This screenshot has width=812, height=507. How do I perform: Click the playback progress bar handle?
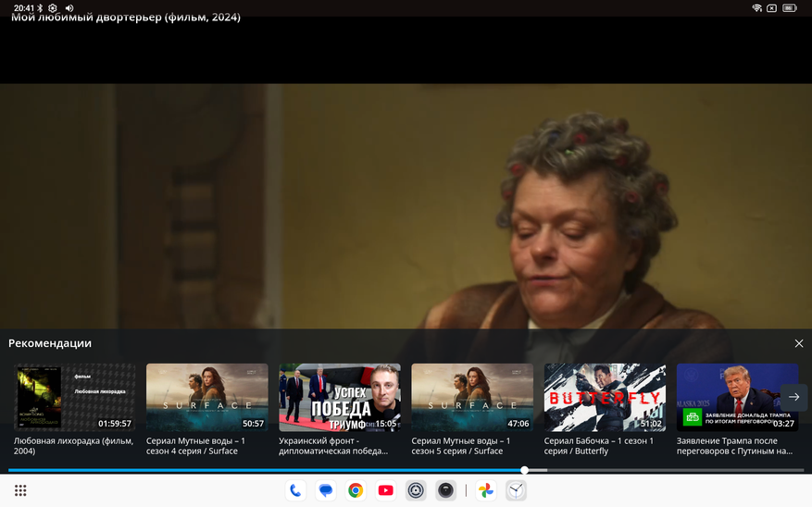(x=525, y=470)
